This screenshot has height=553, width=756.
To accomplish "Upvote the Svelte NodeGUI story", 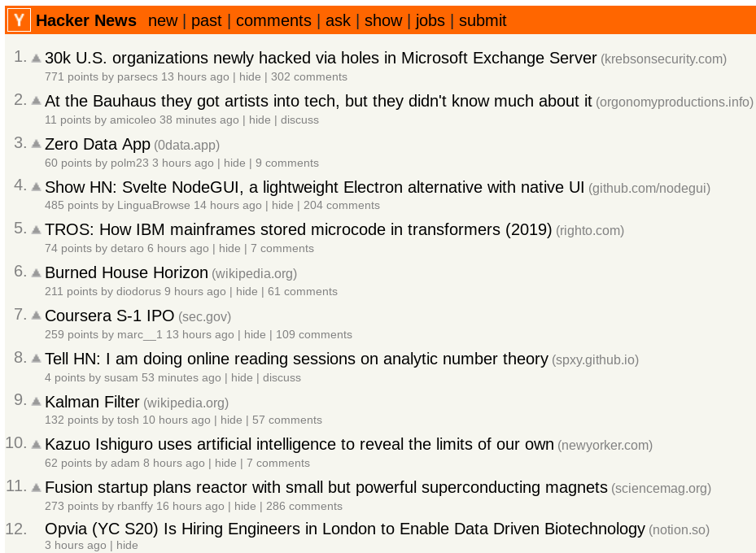I will click(x=36, y=187).
